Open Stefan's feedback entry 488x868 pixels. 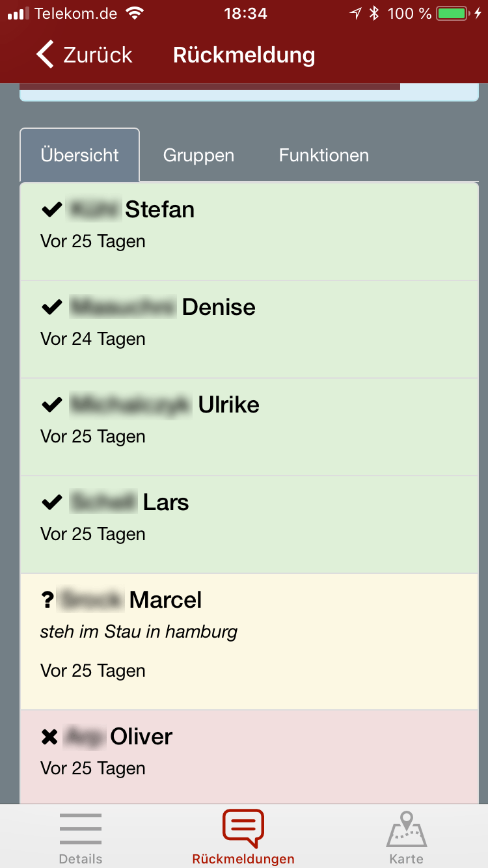pos(249,232)
